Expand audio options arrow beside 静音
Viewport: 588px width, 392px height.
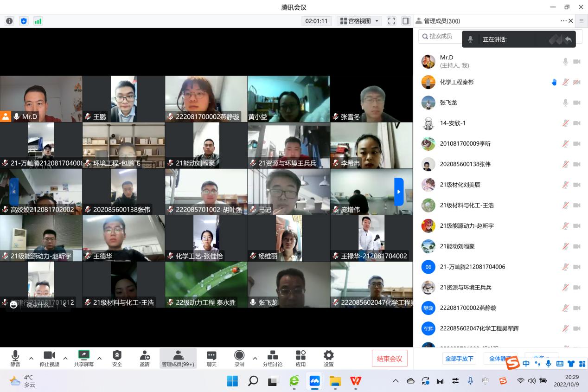pos(31,358)
